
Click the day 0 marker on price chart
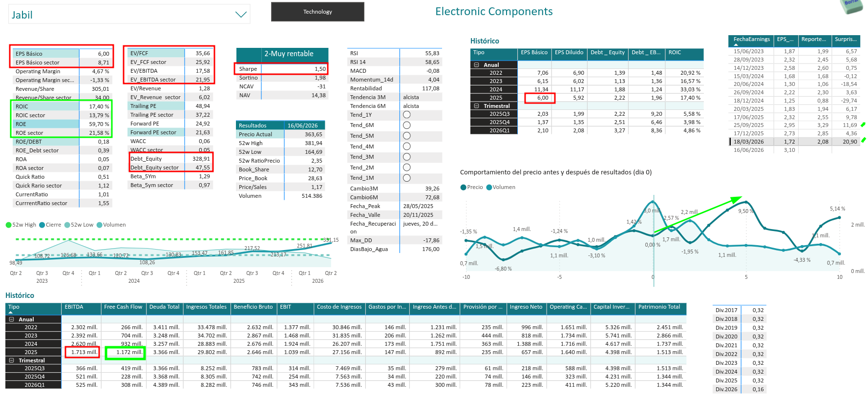tap(653, 242)
